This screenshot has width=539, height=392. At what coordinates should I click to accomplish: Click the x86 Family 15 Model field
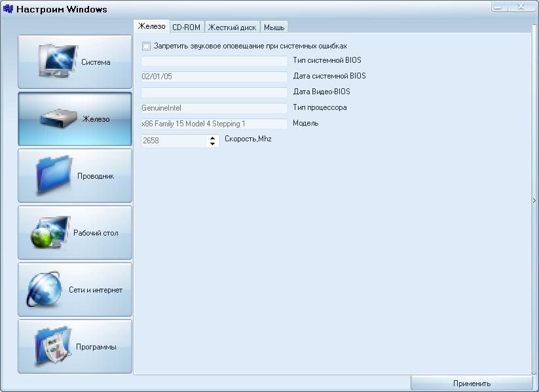point(214,124)
